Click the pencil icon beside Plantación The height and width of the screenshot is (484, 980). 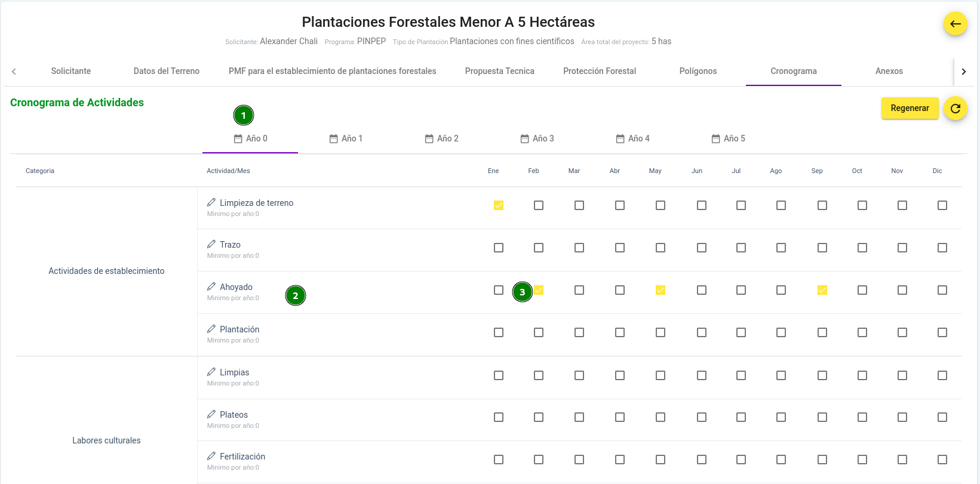pyautogui.click(x=211, y=329)
